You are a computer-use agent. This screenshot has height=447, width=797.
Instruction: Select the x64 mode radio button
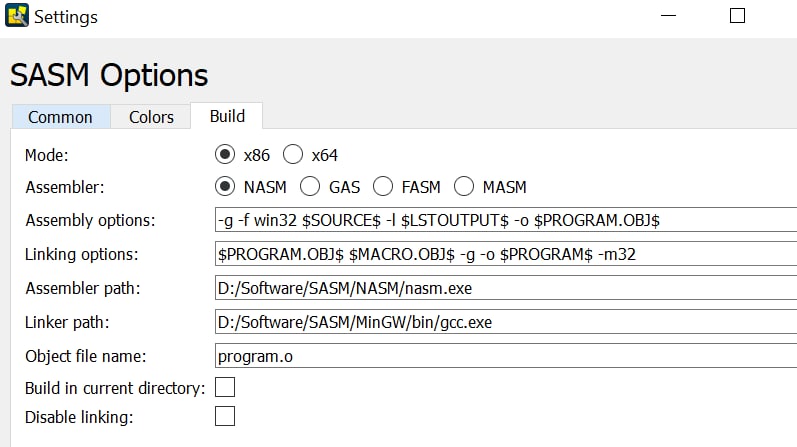293,155
